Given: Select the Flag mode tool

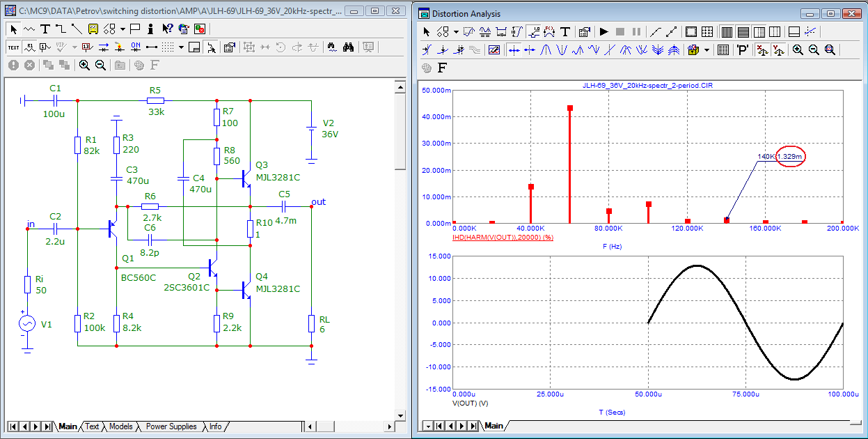Looking at the screenshot, I should (x=135, y=29).
